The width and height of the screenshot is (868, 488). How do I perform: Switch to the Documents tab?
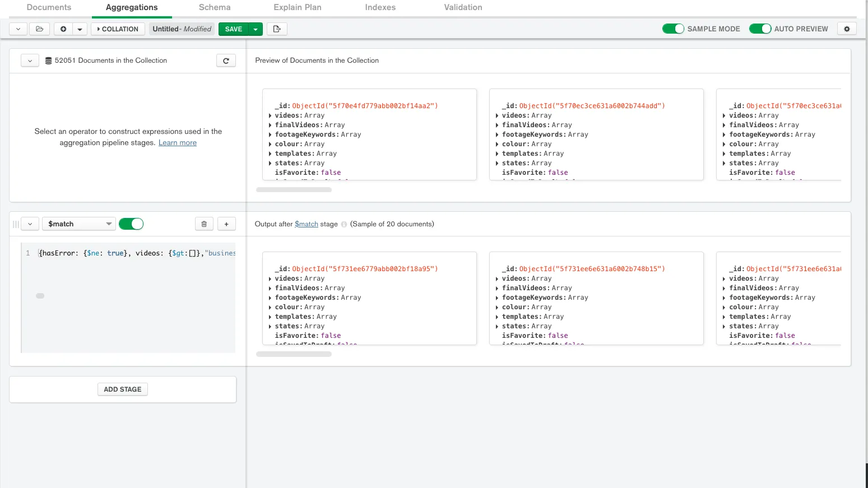[x=49, y=7]
